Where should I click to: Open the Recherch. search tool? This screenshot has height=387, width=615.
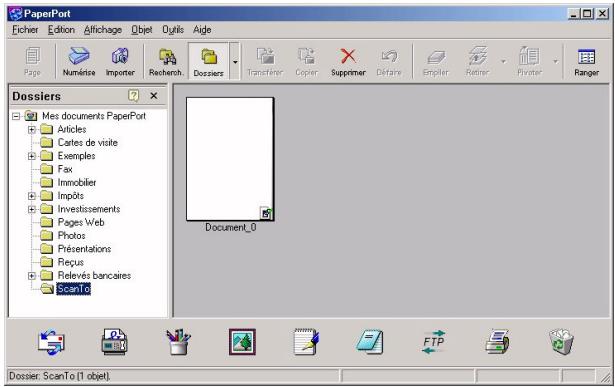(166, 61)
